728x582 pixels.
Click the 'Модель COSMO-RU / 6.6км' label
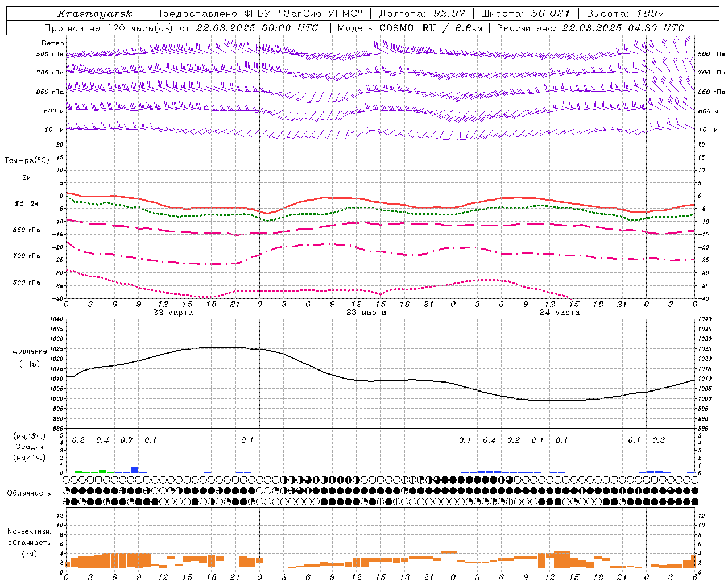click(x=409, y=28)
